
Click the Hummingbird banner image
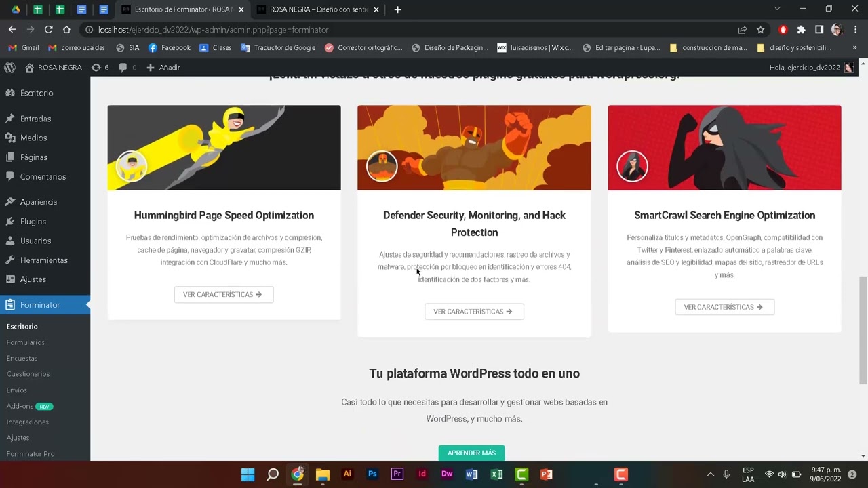[x=224, y=148]
